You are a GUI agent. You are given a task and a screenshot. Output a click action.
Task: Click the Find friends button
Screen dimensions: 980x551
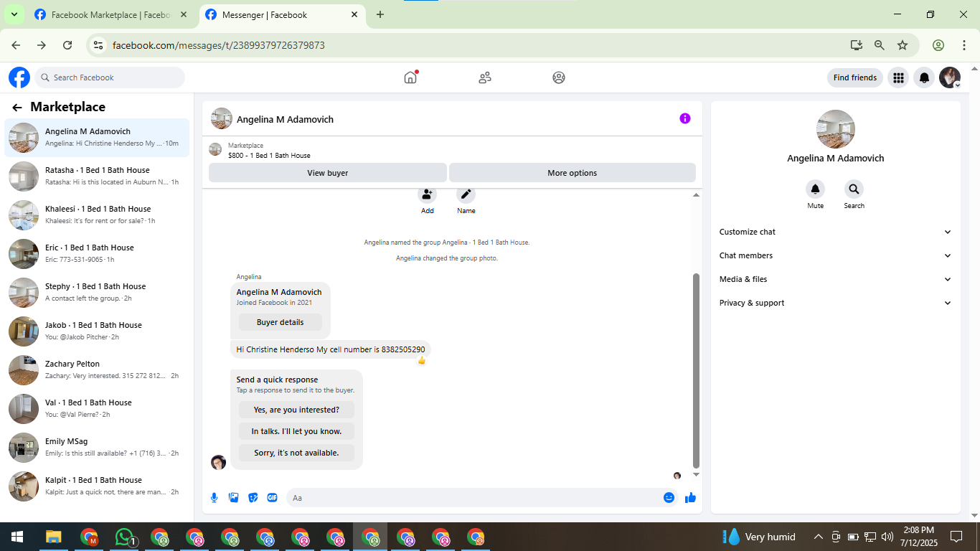pyautogui.click(x=855, y=77)
